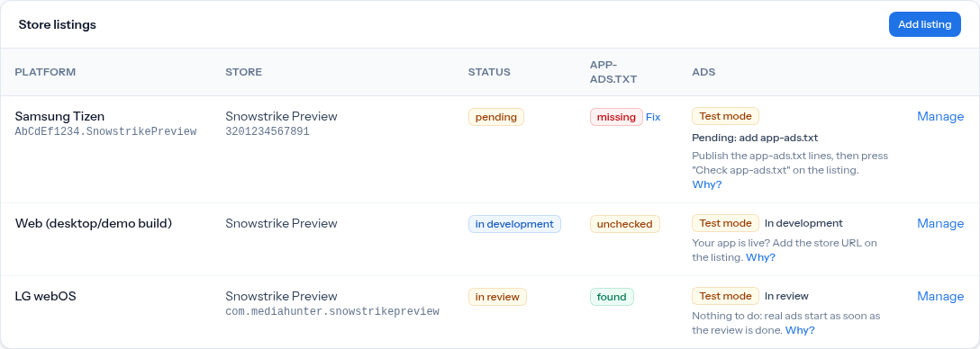Image resolution: width=980 pixels, height=349 pixels.
Task: Click Test mode badge in LG webOS row
Action: [x=725, y=296]
